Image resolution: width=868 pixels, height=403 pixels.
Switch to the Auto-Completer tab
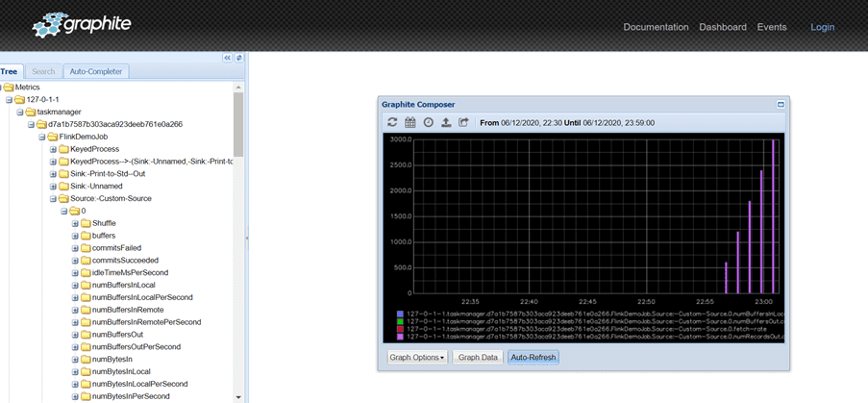tap(96, 71)
